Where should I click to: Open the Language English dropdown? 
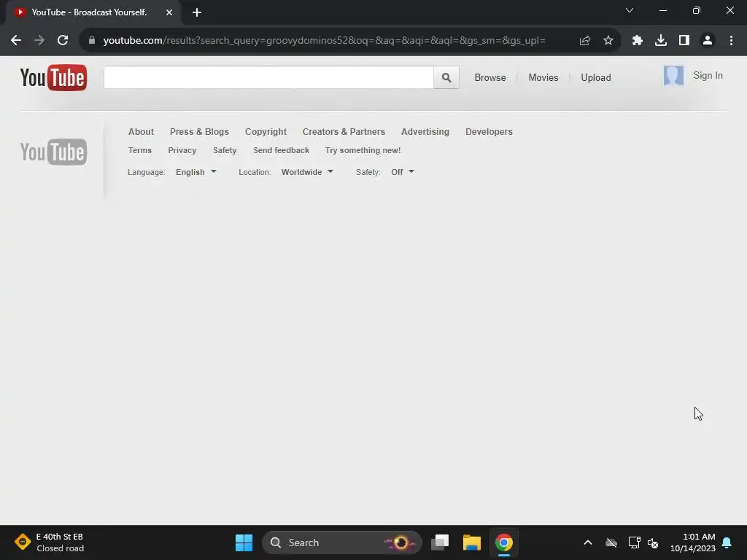pos(196,172)
